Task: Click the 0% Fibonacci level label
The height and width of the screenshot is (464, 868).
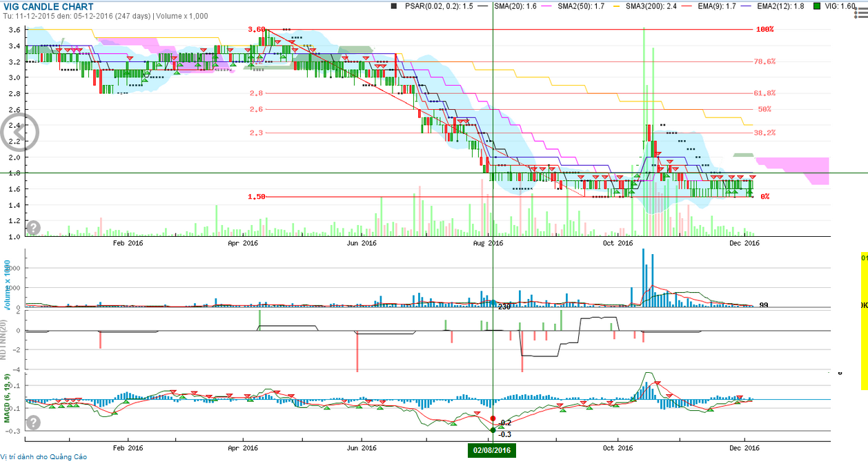Action: pyautogui.click(x=765, y=197)
